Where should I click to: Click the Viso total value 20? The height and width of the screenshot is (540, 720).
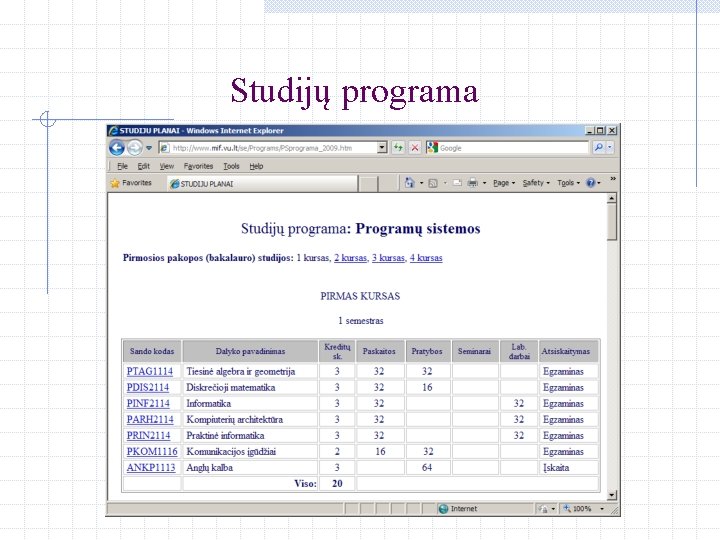[337, 484]
